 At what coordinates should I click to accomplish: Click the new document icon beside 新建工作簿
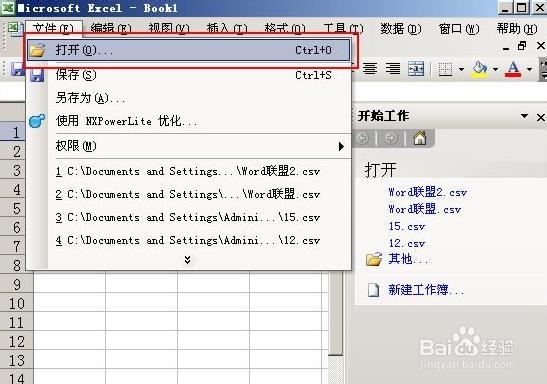[x=374, y=290]
